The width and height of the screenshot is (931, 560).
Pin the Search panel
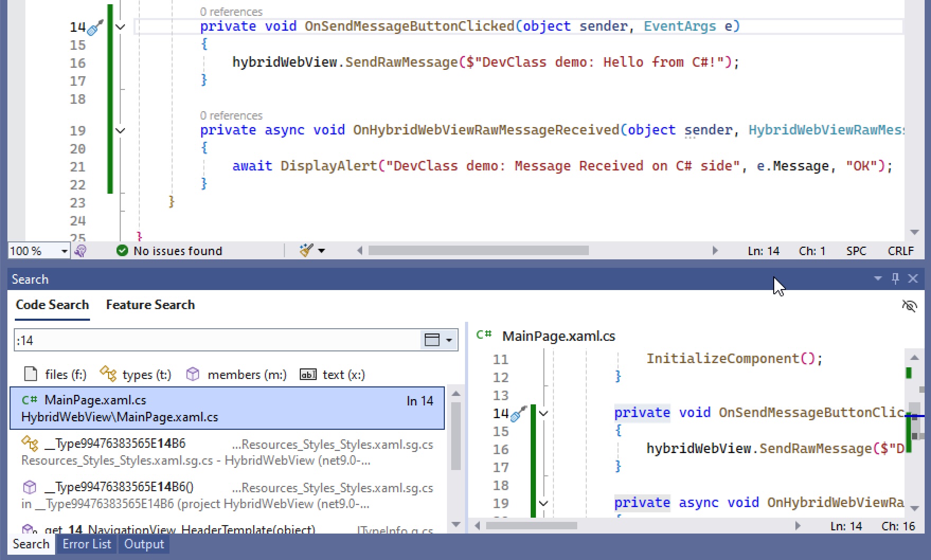pos(895,278)
